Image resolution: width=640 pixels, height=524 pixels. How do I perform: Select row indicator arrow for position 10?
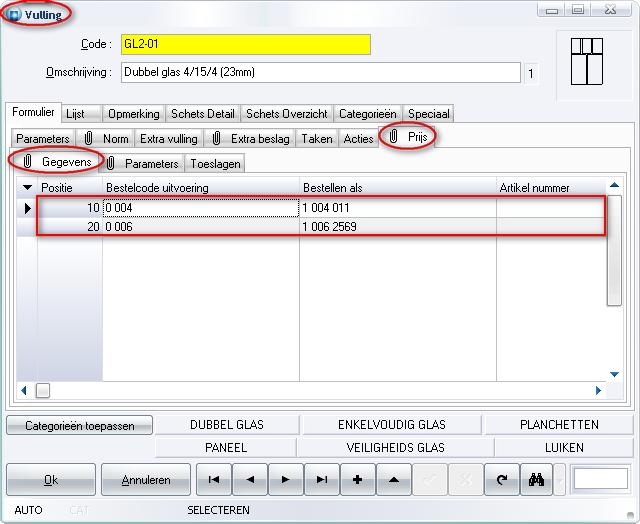pos(27,208)
